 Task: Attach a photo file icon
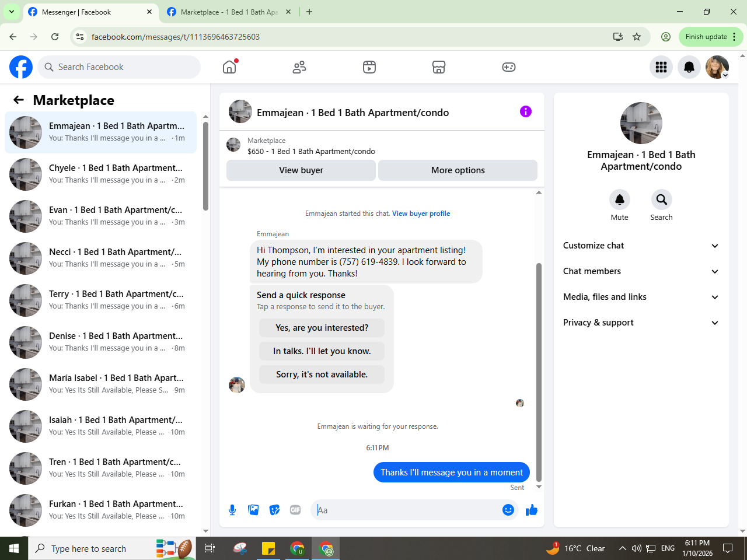(253, 510)
